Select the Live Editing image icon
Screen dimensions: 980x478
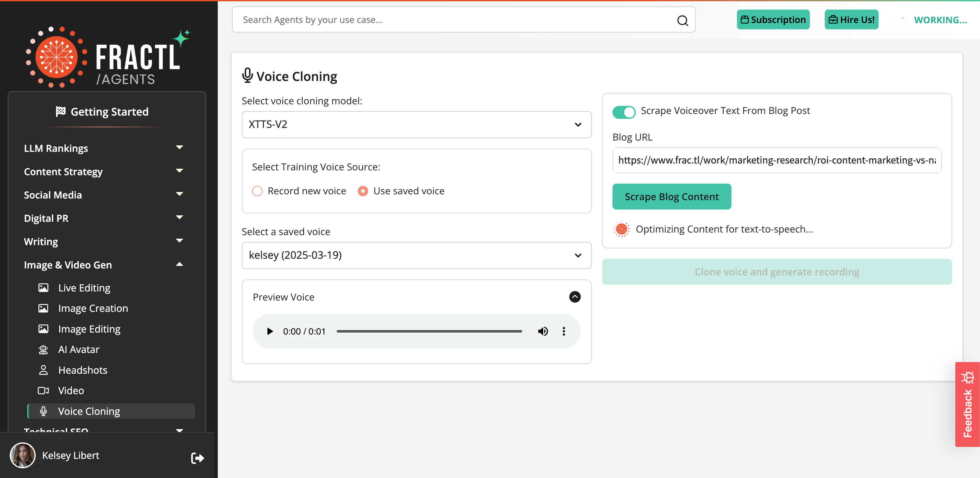(x=43, y=288)
